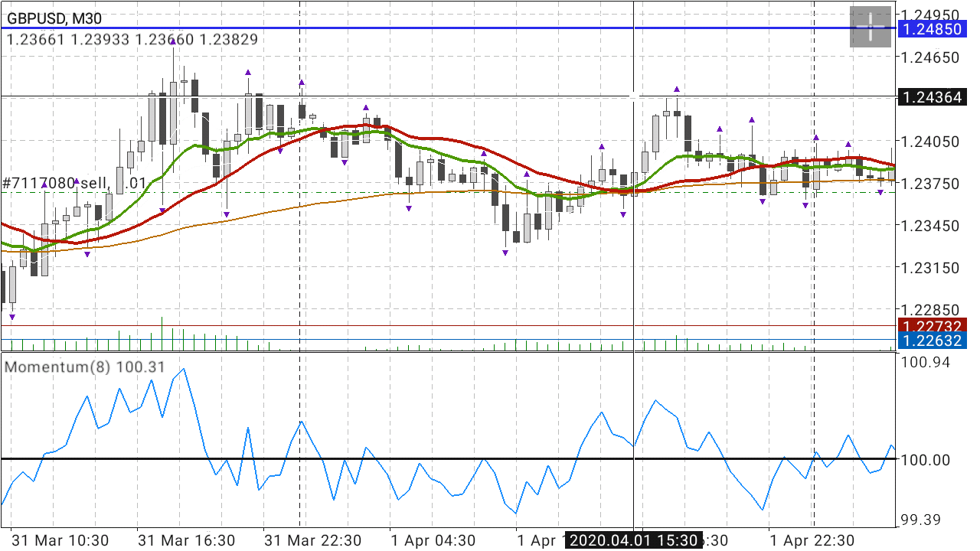The height and width of the screenshot is (551, 980).
Task: Click the 99.39 momentum scale value
Action: pyautogui.click(x=923, y=520)
